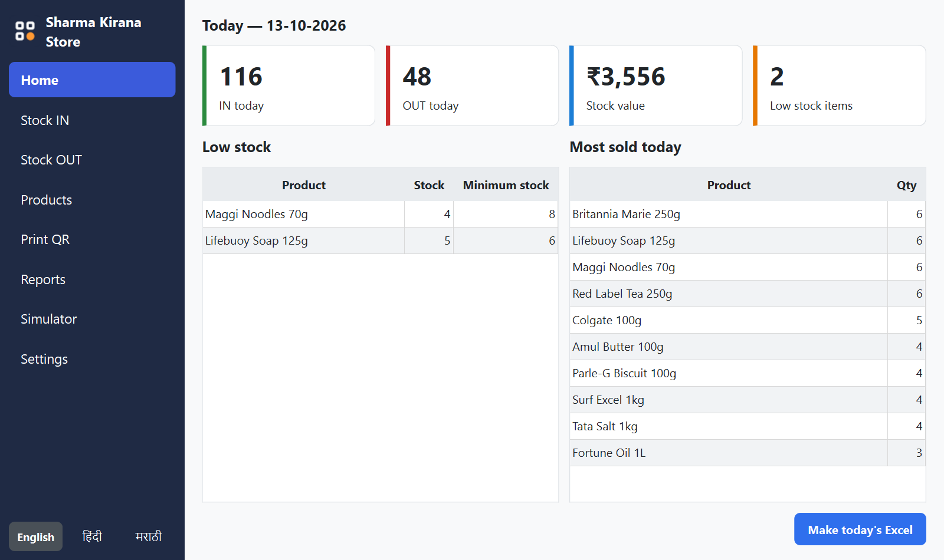Select the ₹3,556 Stock value card
Viewport: 944px width, 560px height.
point(655,85)
